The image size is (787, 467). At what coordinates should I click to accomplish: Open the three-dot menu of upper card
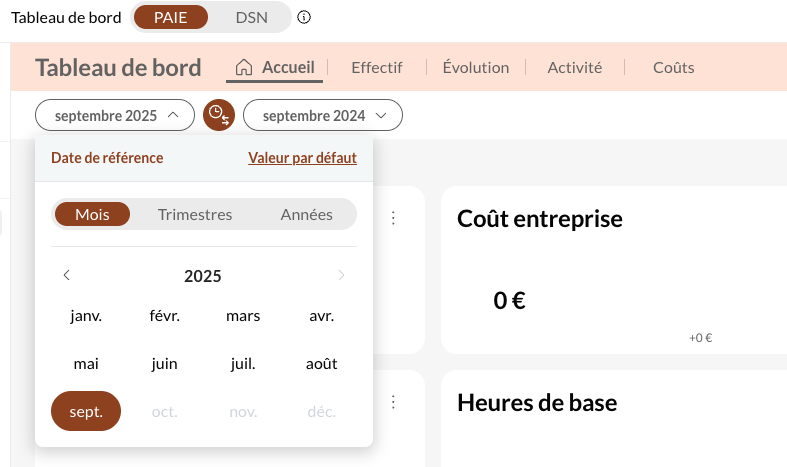coord(394,217)
